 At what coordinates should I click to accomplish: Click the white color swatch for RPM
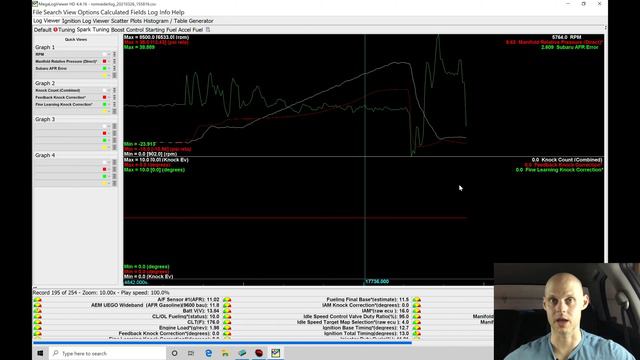point(104,54)
